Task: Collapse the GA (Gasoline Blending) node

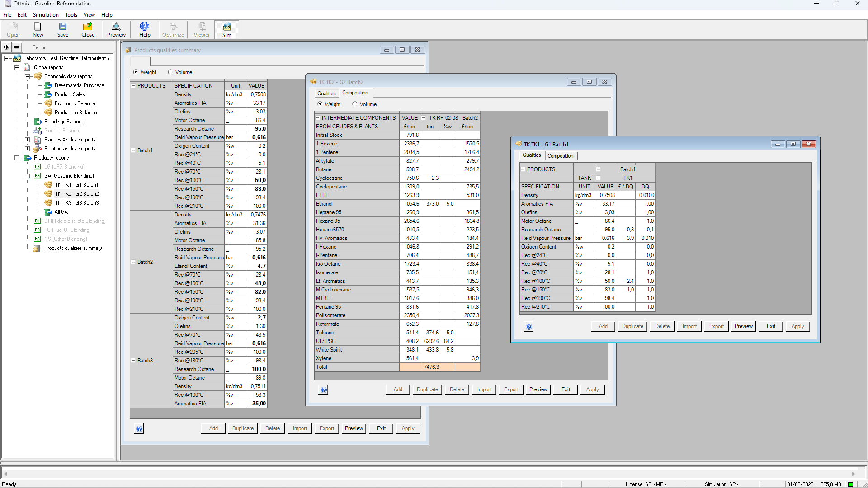Action: 28,176
